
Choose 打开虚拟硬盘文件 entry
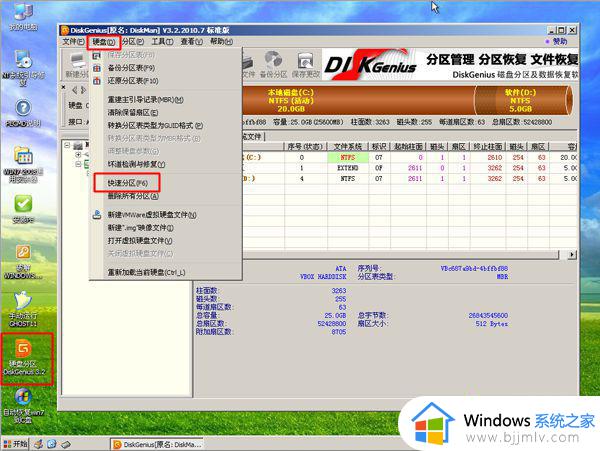pyautogui.click(x=140, y=241)
